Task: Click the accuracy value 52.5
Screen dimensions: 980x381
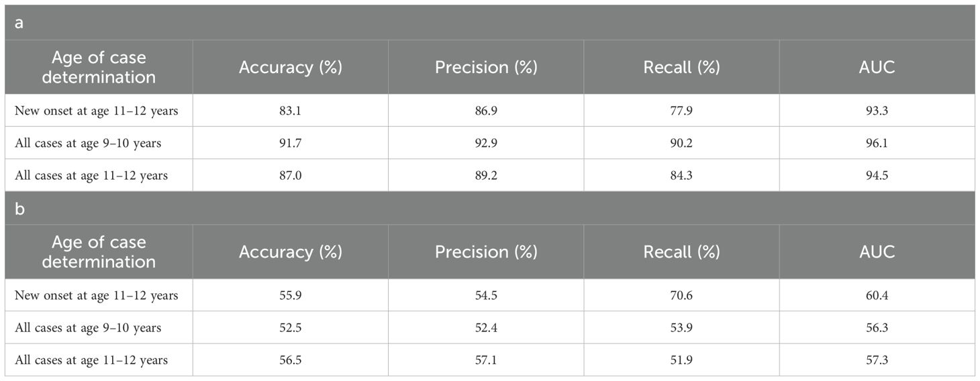Action: pos(290,327)
